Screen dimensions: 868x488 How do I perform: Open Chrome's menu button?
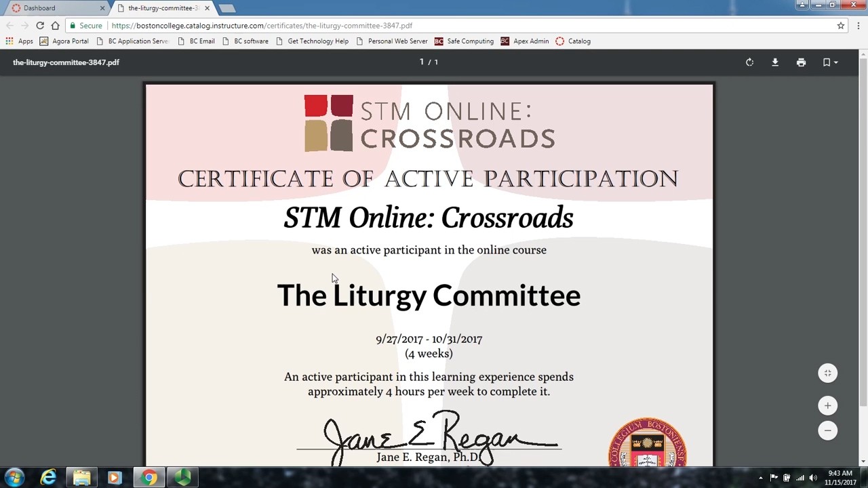click(858, 26)
